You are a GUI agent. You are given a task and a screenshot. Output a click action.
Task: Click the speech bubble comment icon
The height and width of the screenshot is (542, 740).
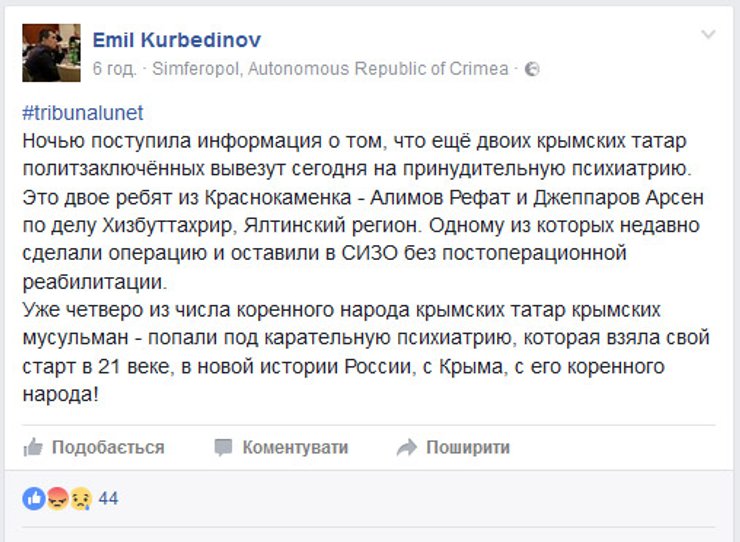click(224, 447)
